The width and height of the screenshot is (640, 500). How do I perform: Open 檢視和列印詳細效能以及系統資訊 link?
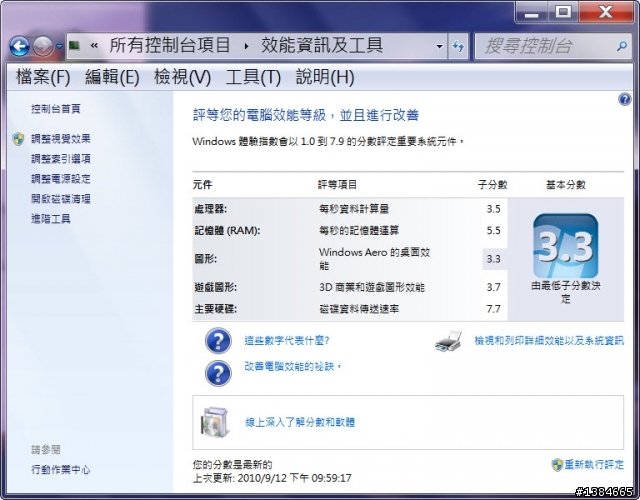(x=549, y=340)
